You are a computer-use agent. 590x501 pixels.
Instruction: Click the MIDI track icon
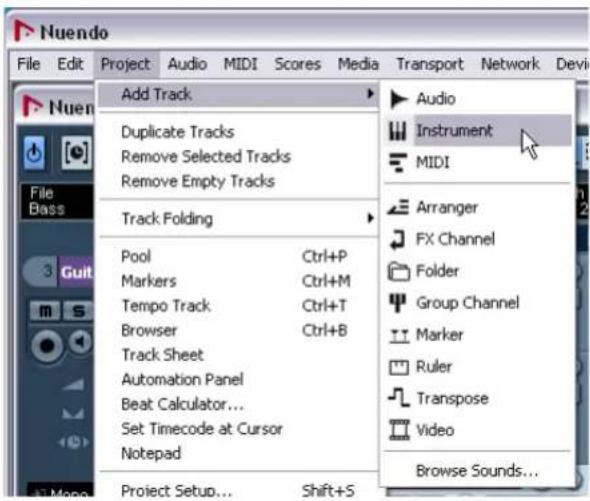point(398,163)
